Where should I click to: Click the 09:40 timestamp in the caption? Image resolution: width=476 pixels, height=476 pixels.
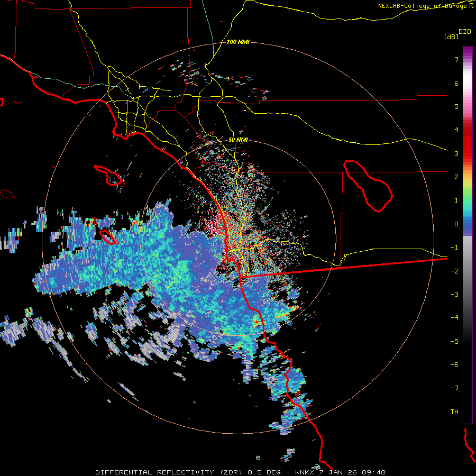click(x=374, y=472)
